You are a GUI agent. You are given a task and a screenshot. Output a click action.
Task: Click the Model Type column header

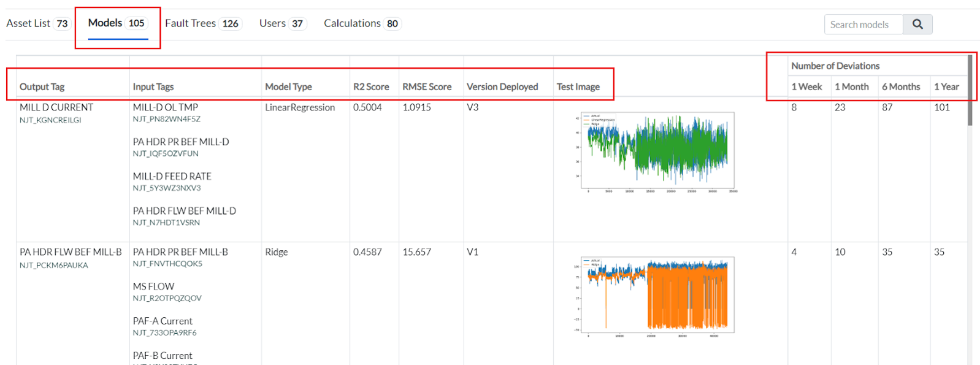[288, 86]
